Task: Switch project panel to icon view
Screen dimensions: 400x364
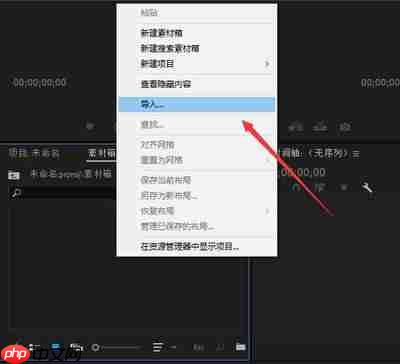Action: tap(56, 347)
